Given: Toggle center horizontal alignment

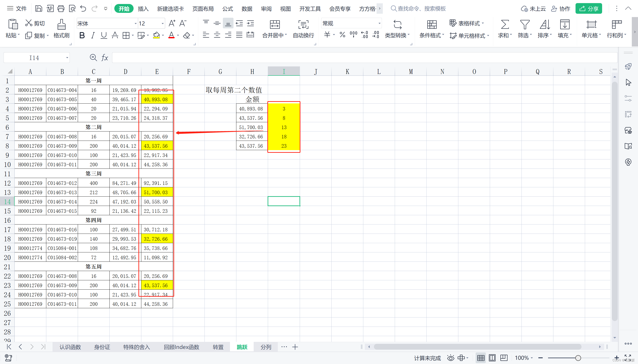Looking at the screenshot, I should [x=217, y=35].
